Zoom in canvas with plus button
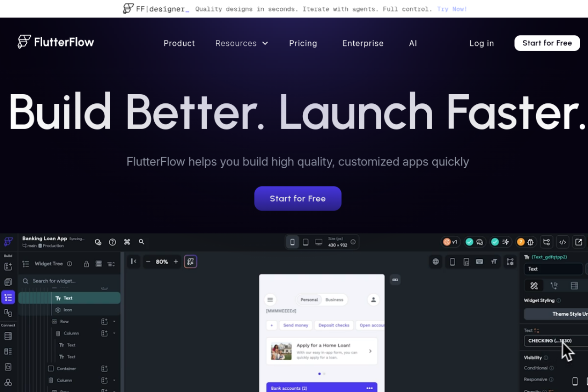Image resolution: width=588 pixels, height=392 pixels. click(x=175, y=261)
